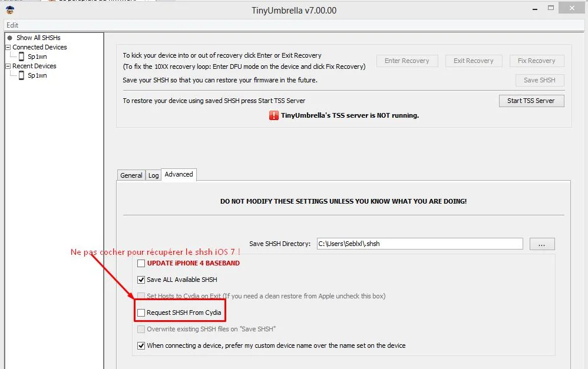
Task: Collapse the Recent Devices tree node
Action: pyautogui.click(x=8, y=66)
